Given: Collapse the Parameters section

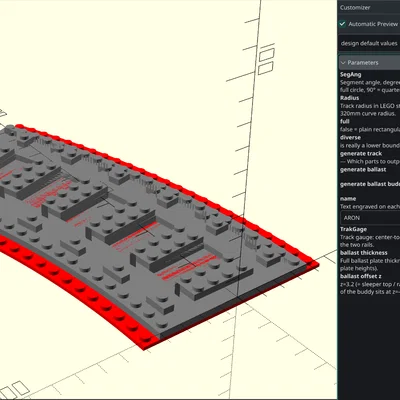Looking at the screenshot, I should point(369,63).
